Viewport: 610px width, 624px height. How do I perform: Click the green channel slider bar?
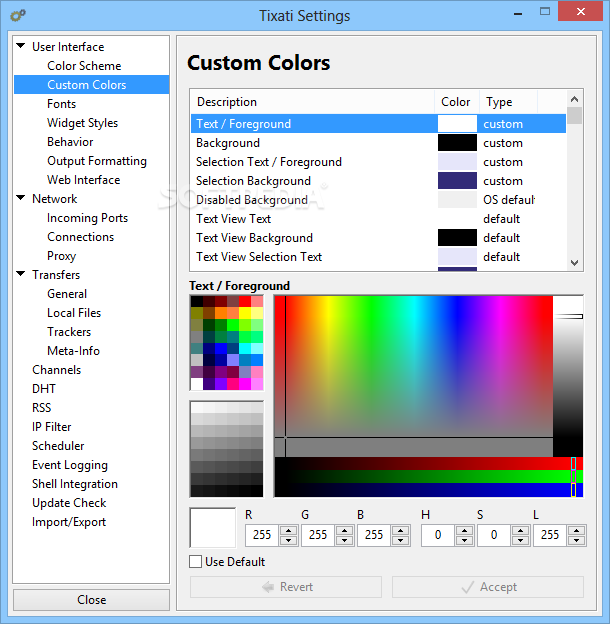click(429, 477)
